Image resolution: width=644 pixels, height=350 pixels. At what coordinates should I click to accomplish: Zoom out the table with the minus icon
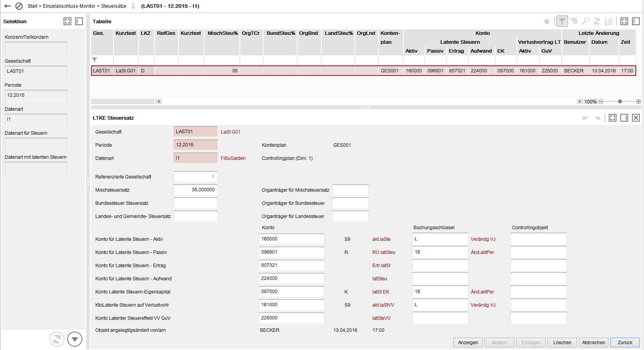point(601,101)
